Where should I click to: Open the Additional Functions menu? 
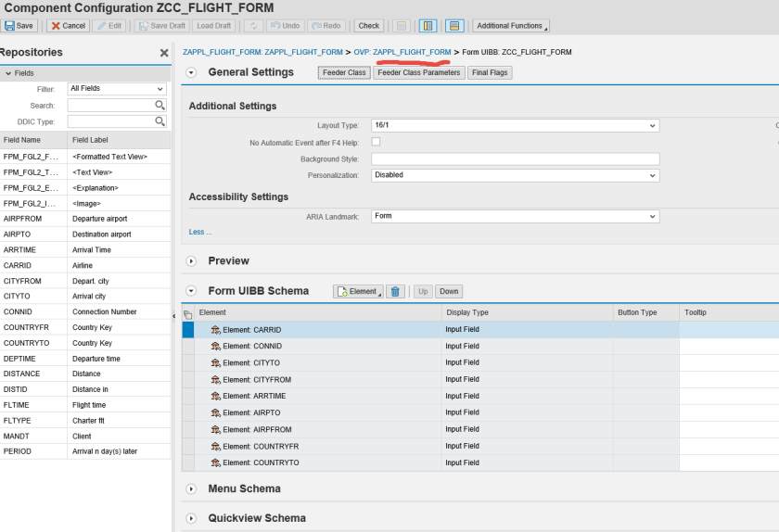click(x=511, y=26)
